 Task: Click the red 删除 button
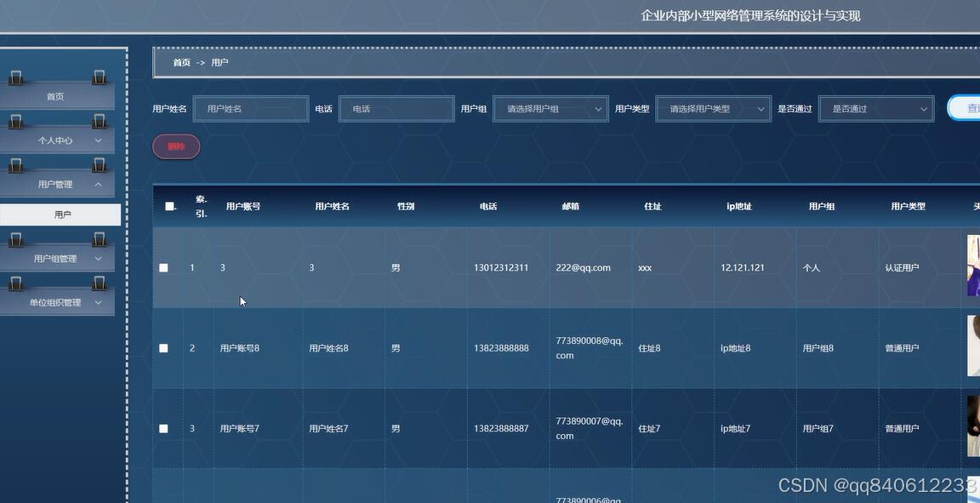pos(175,146)
